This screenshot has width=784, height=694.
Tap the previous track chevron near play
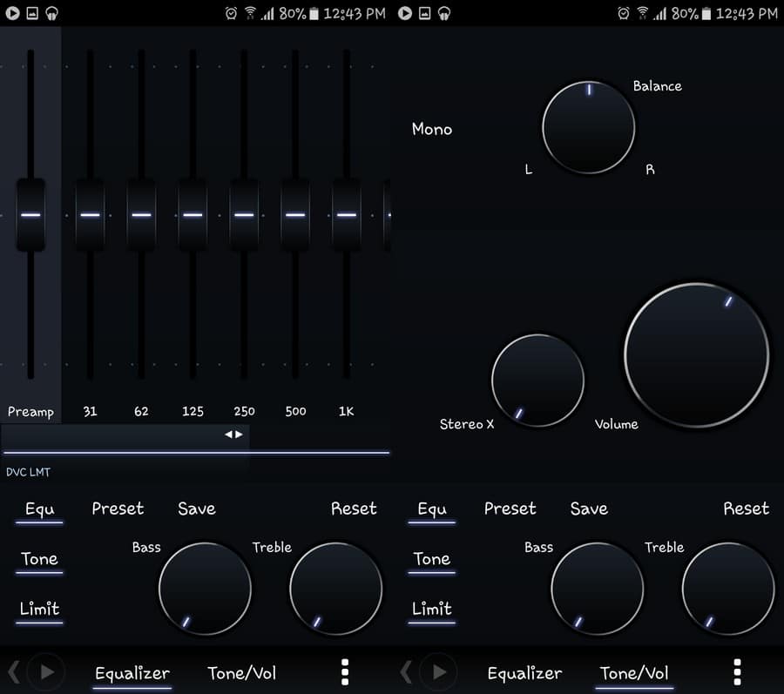tap(15, 671)
